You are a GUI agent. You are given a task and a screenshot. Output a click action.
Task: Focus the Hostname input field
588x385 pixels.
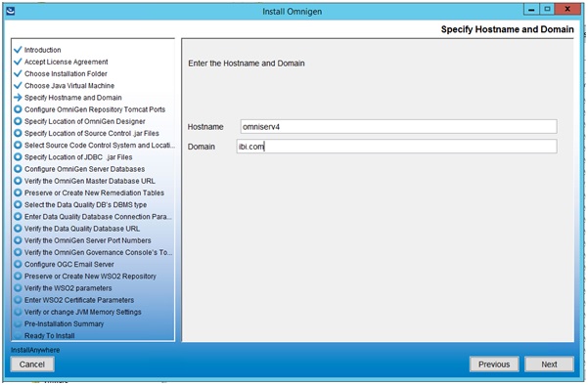point(398,127)
